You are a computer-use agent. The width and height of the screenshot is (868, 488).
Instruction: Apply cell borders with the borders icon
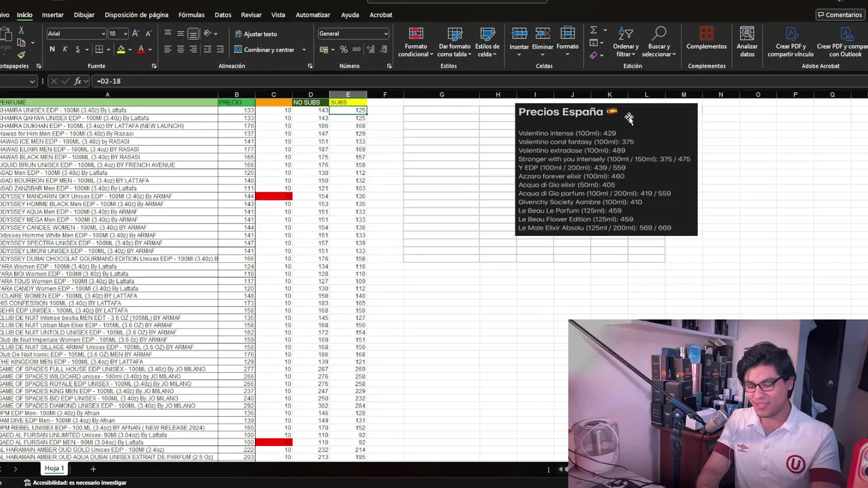[x=99, y=49]
